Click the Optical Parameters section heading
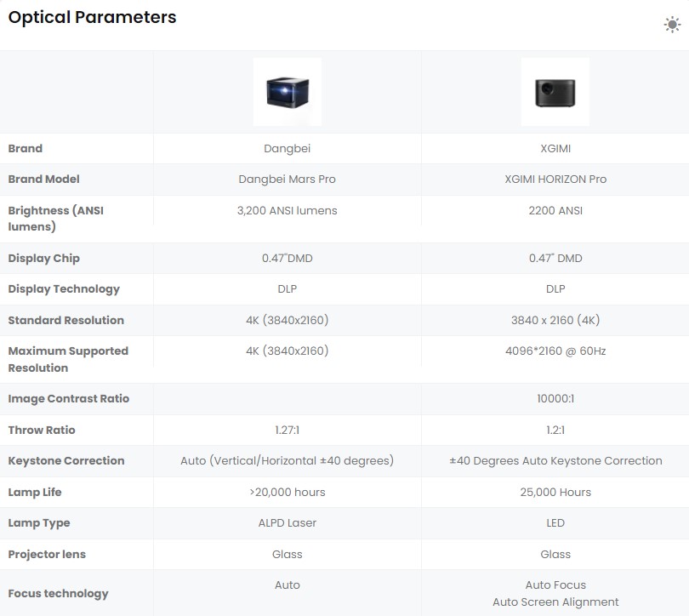 click(93, 17)
